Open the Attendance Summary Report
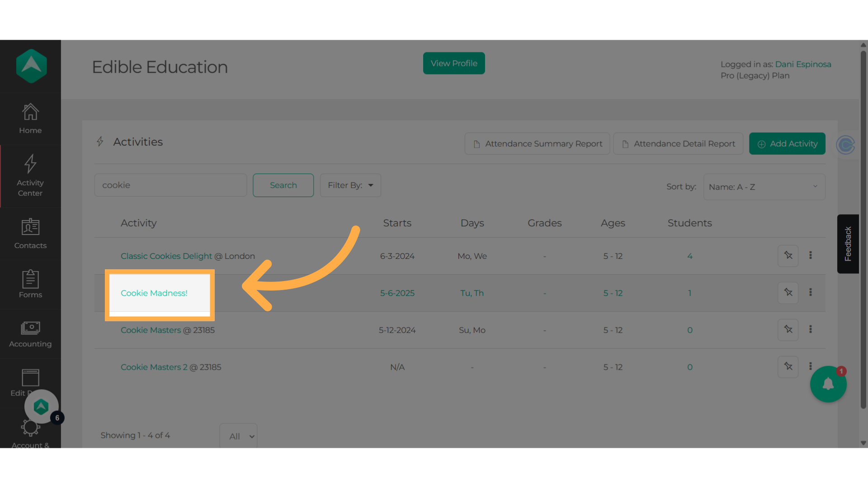Image resolution: width=868 pixels, height=488 pixels. [537, 144]
